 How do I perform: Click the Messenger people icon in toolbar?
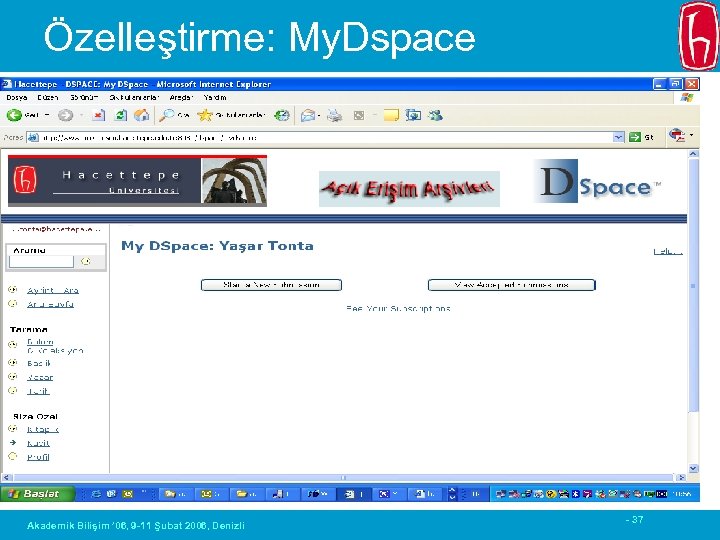[x=435, y=115]
